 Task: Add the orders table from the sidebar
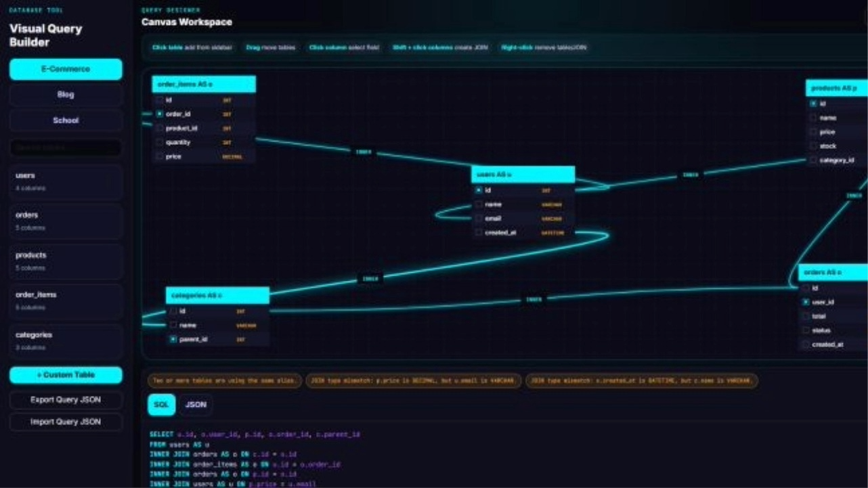[66, 221]
